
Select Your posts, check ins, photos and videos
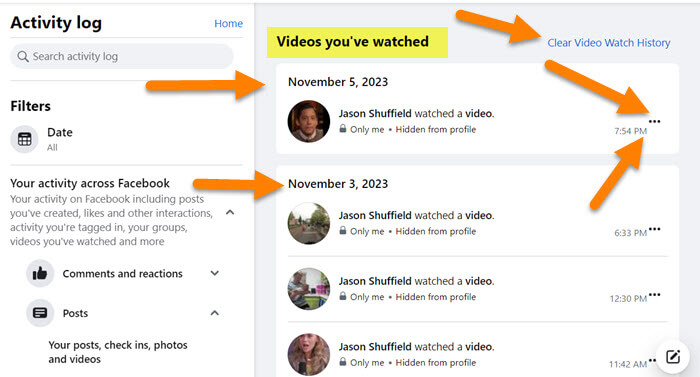click(118, 352)
